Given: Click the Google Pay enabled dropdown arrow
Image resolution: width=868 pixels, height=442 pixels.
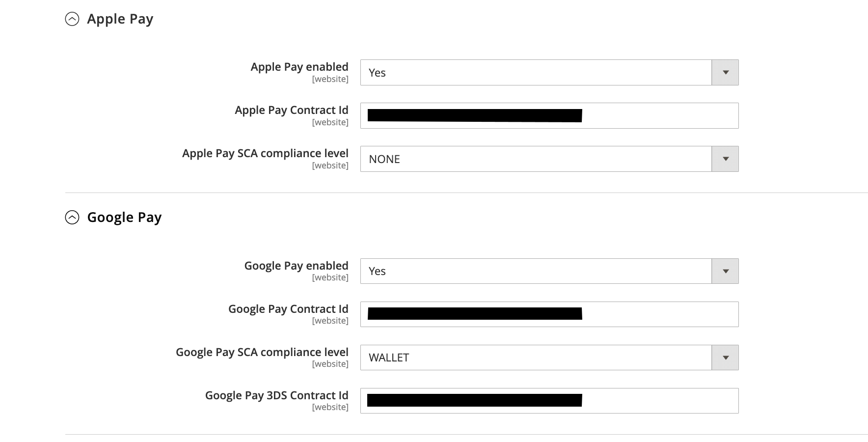Looking at the screenshot, I should pos(725,271).
